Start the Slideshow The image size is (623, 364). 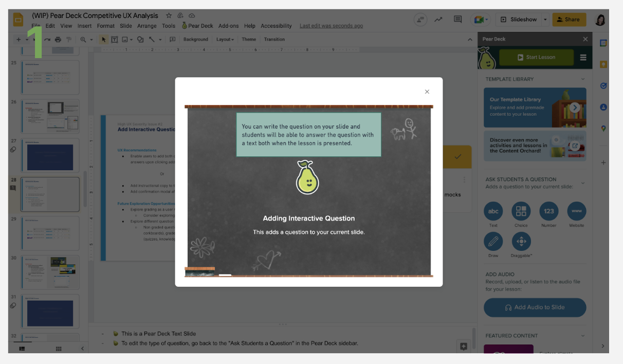[519, 20]
